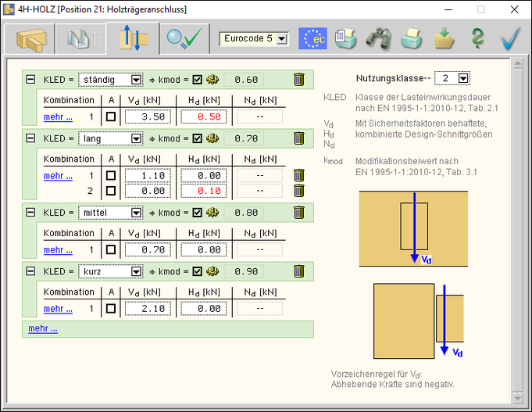Tick checkbox A for the kurz combination
Image resolution: width=532 pixels, height=412 pixels.
(x=111, y=309)
